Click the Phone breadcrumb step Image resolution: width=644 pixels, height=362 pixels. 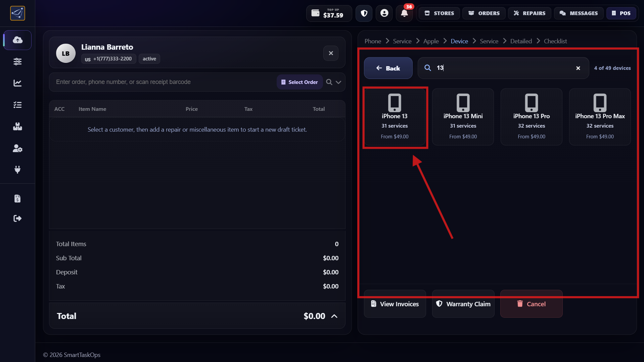(373, 41)
